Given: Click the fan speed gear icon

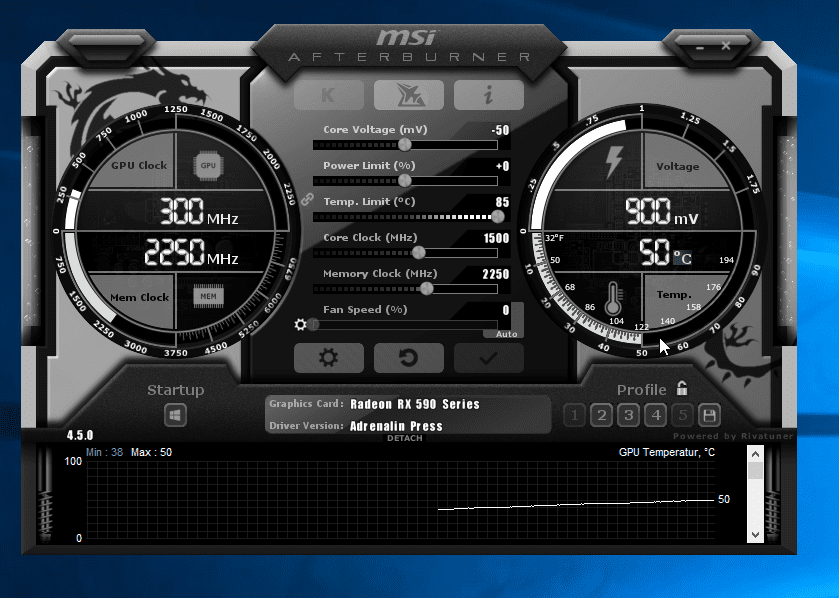Looking at the screenshot, I should (x=301, y=325).
